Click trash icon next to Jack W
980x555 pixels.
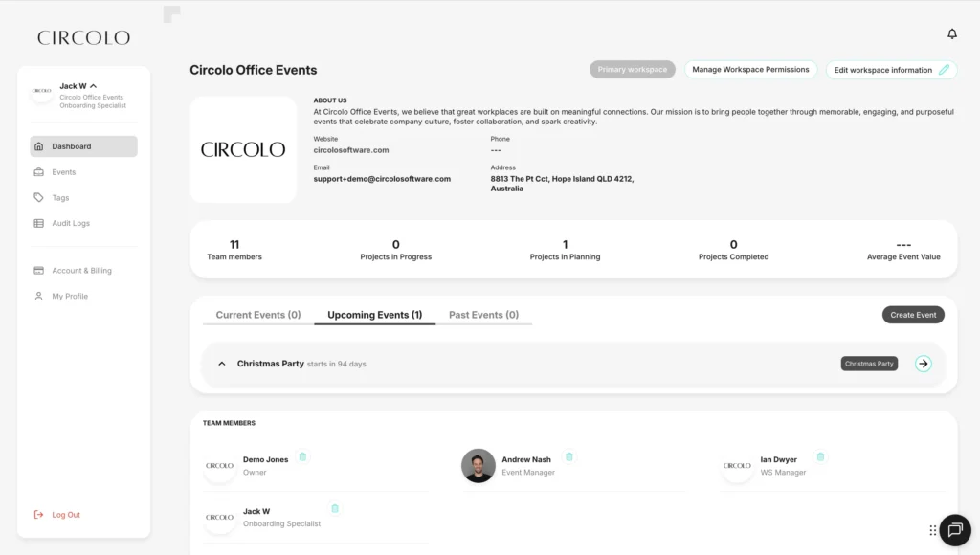coord(335,509)
